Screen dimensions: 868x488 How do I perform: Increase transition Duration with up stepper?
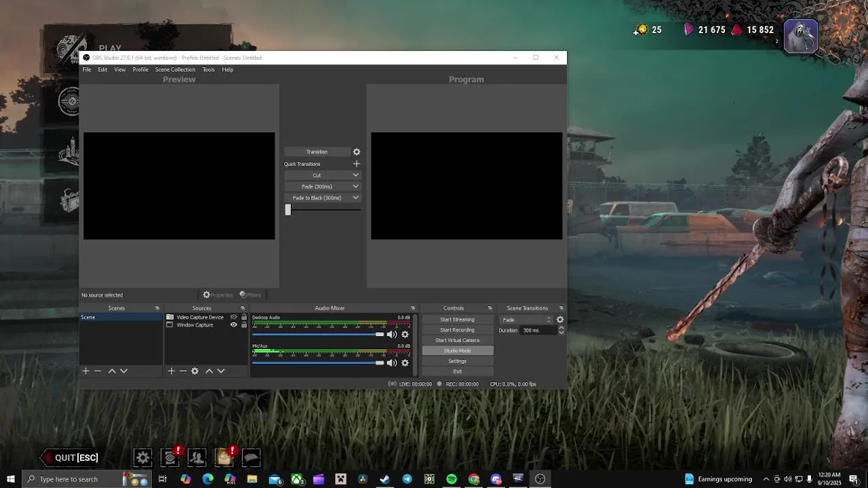pos(561,328)
